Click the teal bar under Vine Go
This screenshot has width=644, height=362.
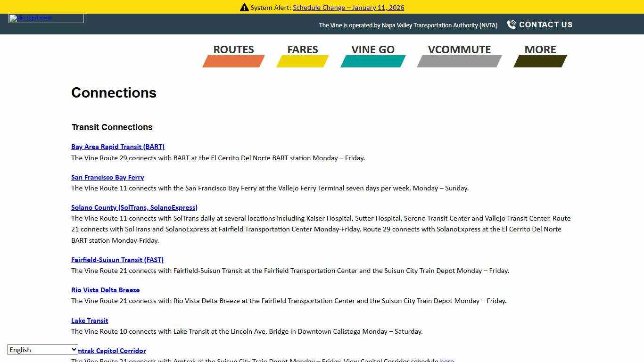[373, 61]
